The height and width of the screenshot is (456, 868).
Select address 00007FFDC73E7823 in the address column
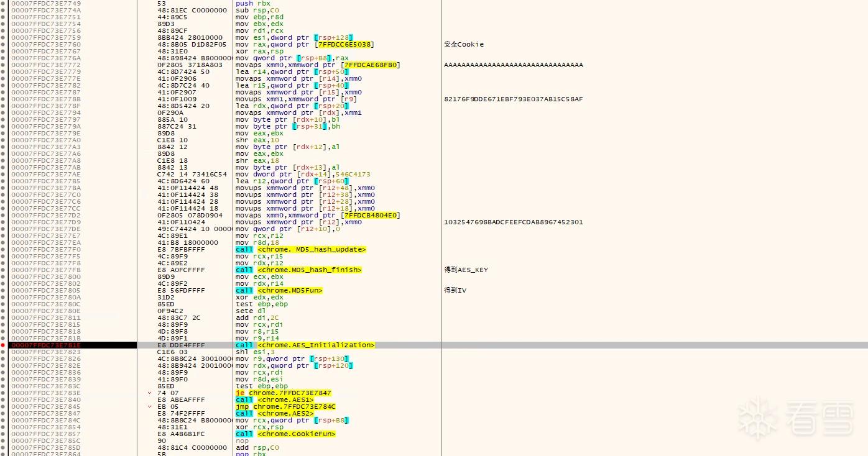point(45,352)
